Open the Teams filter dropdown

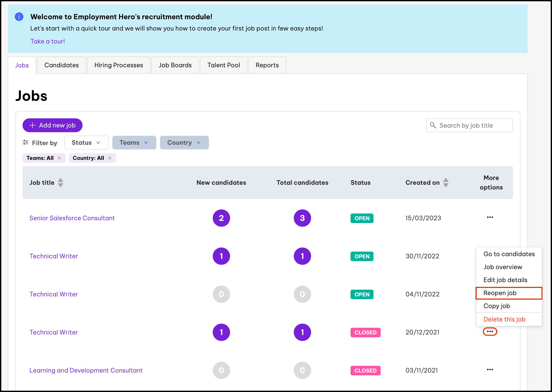click(134, 143)
